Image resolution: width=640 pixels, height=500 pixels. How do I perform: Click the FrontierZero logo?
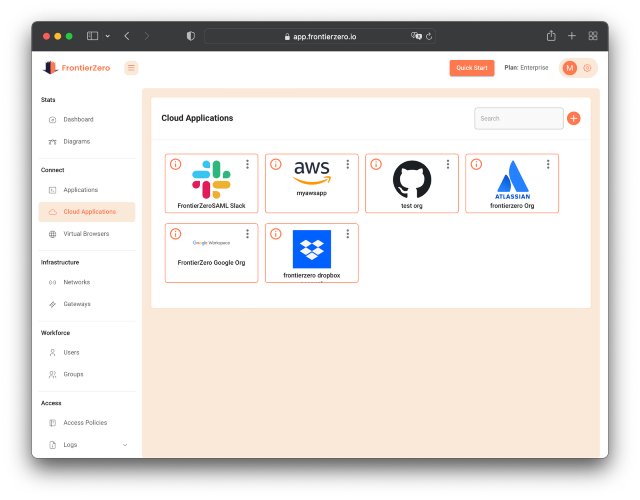[76, 68]
